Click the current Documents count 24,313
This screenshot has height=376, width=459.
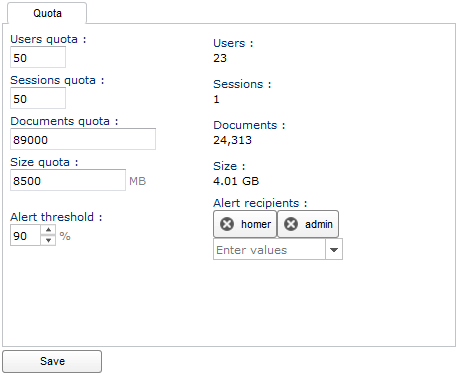233,140
